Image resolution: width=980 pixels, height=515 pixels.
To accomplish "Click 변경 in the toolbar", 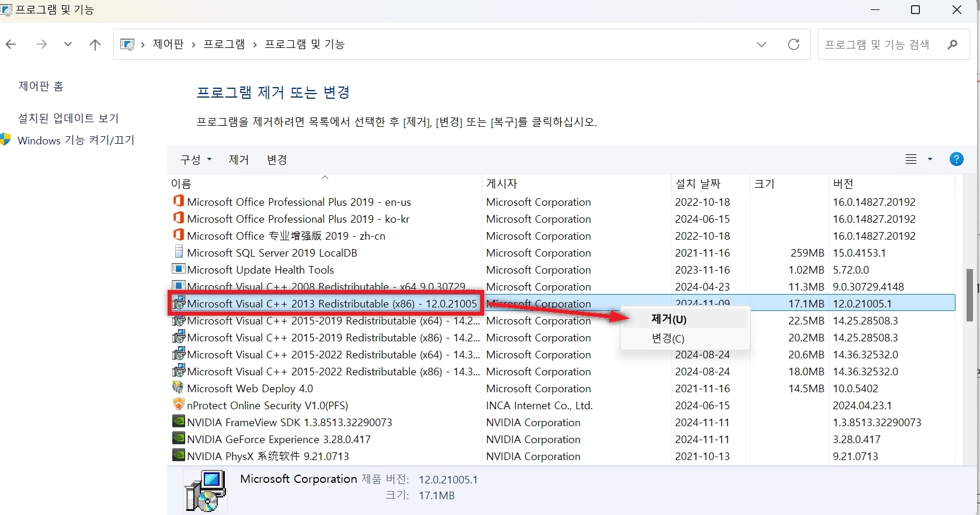I will tap(277, 160).
